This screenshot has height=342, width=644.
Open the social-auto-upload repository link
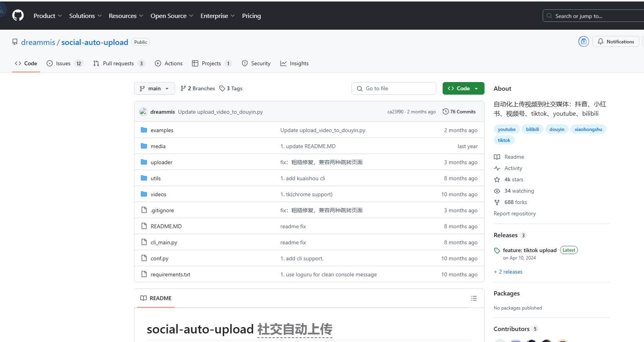click(95, 42)
